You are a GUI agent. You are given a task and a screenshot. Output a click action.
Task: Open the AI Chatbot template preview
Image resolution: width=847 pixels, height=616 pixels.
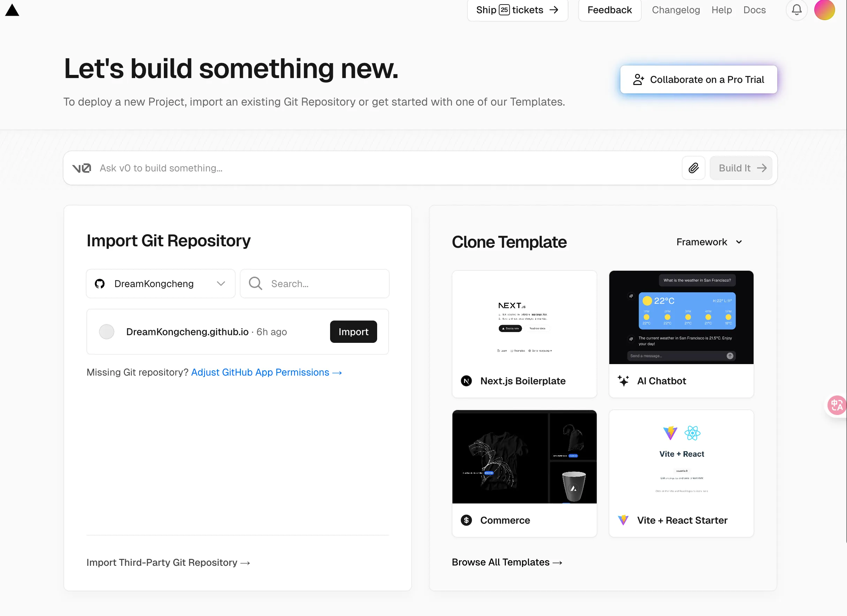click(681, 317)
